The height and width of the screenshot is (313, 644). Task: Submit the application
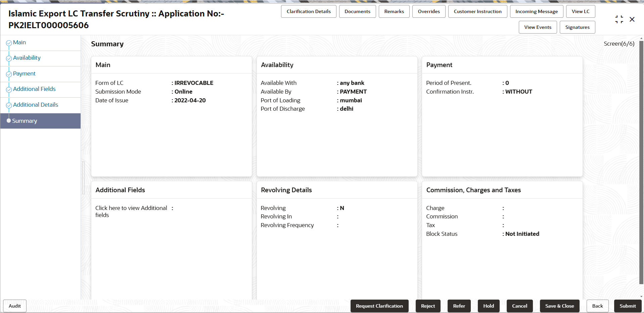click(x=628, y=306)
